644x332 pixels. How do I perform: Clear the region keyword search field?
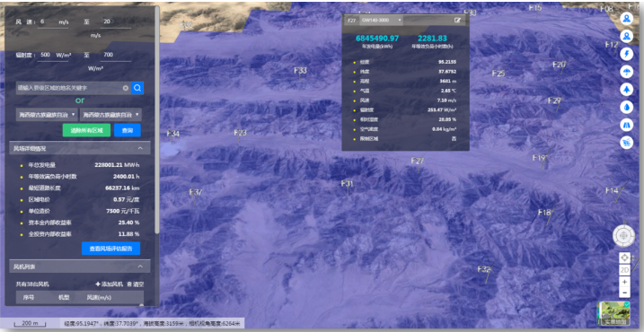click(126, 88)
